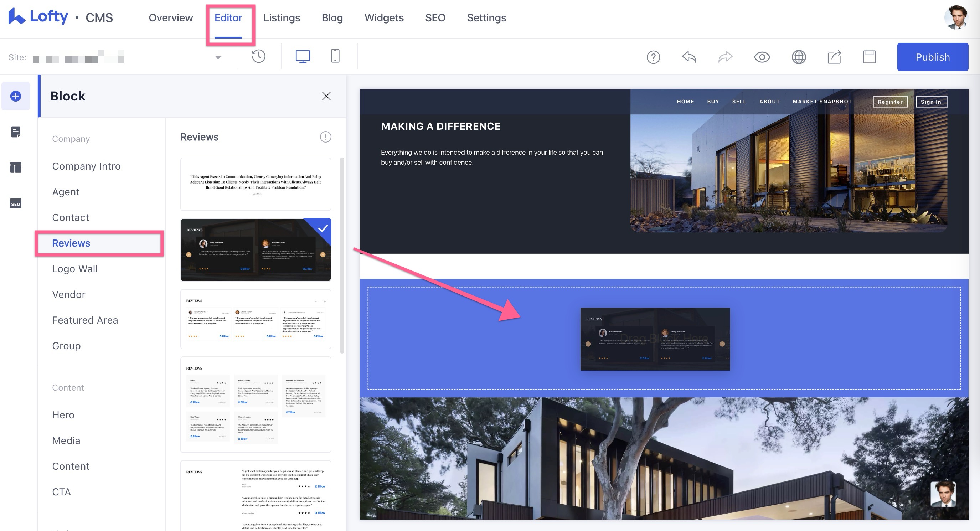This screenshot has height=531, width=980.
Task: Click the Sign In button in preview
Action: tap(931, 102)
